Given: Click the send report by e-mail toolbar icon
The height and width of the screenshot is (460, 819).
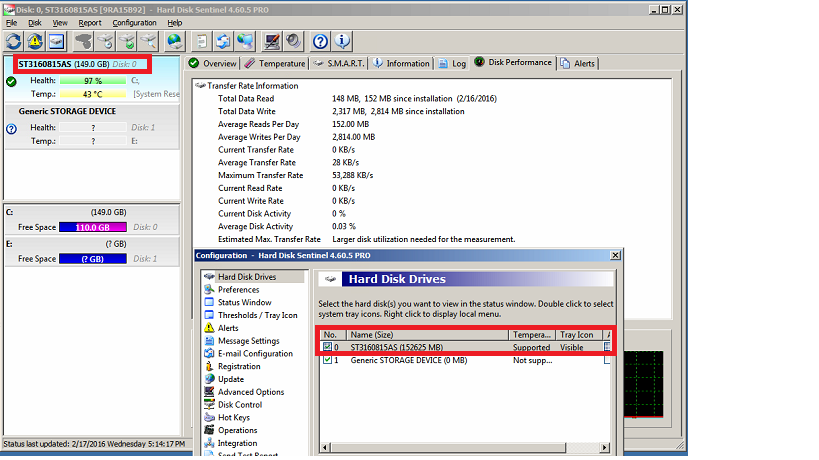Looking at the screenshot, I should click(x=223, y=41).
